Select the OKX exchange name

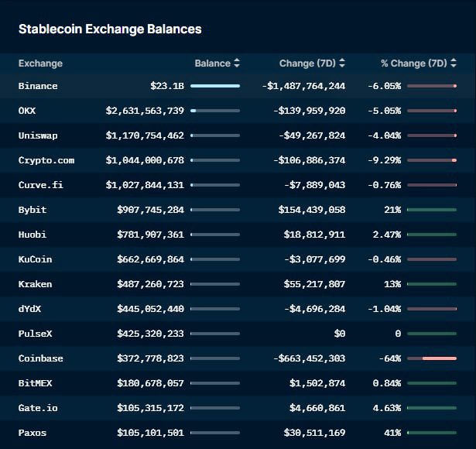tap(27, 111)
